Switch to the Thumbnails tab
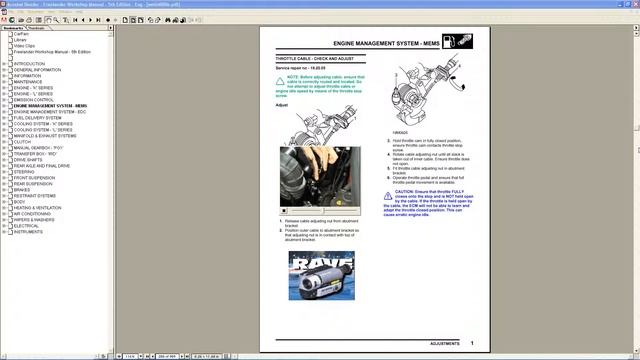Image resolution: width=640 pixels, height=360 pixels. tap(37, 28)
